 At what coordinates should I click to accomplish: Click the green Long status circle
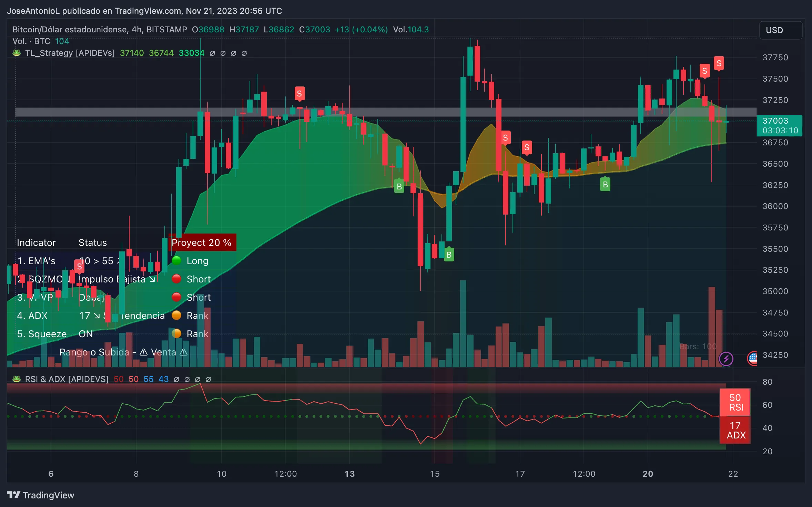[x=176, y=261]
